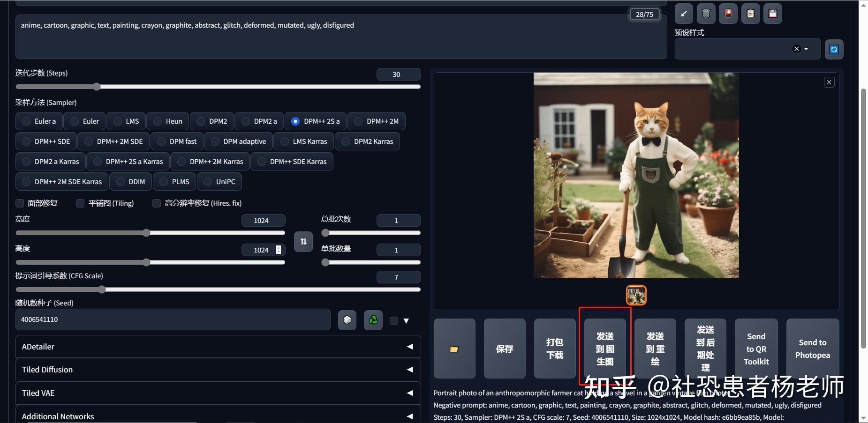This screenshot has height=423, width=868.
Task: Click the recycle icon to reuse last seed
Action: [x=373, y=320]
